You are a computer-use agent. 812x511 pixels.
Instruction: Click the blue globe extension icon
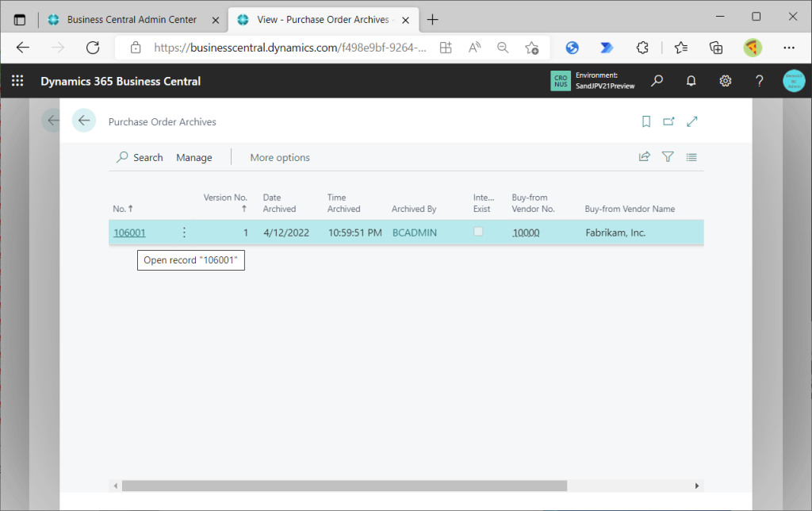(572, 48)
